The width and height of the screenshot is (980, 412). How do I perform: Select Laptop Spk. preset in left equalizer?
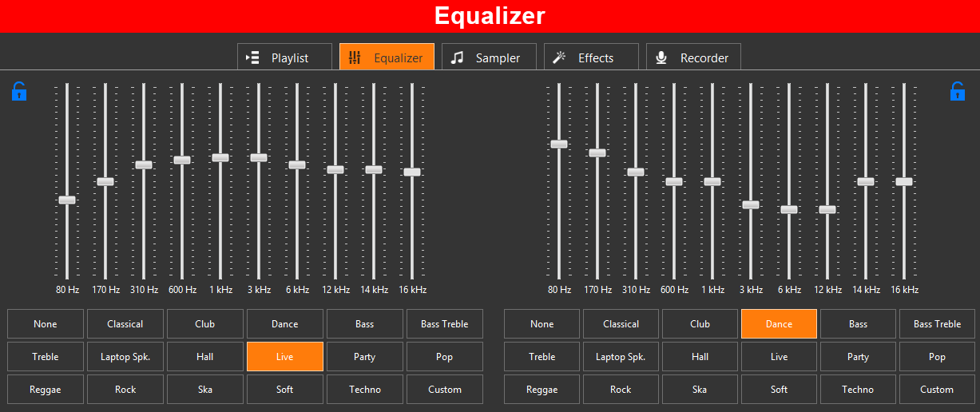pyautogui.click(x=125, y=357)
